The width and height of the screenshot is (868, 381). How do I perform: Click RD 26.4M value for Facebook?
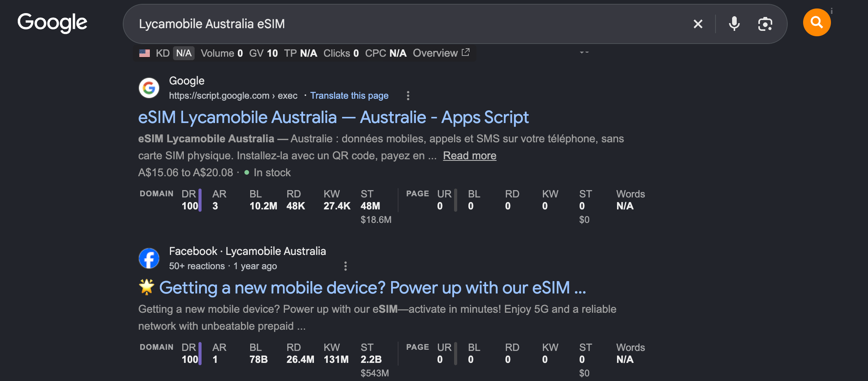pos(300,359)
